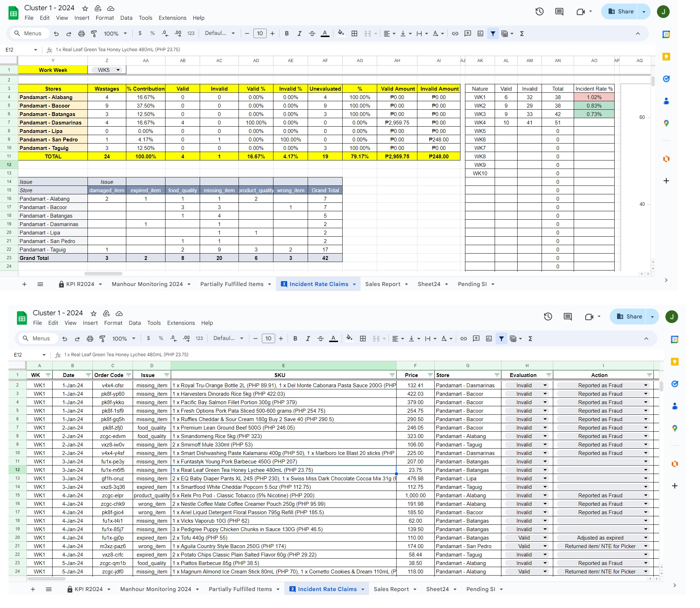Apply currency format in top window toolbar
The image size is (700, 608).
(140, 33)
